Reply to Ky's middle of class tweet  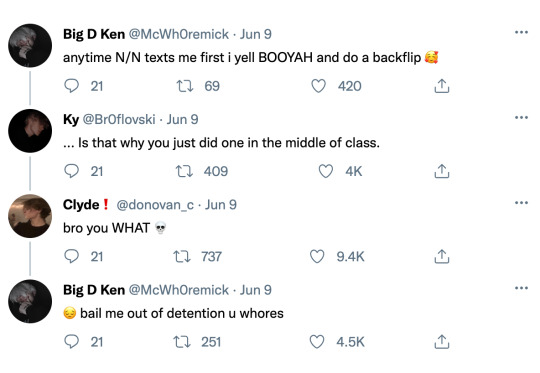coord(72,171)
